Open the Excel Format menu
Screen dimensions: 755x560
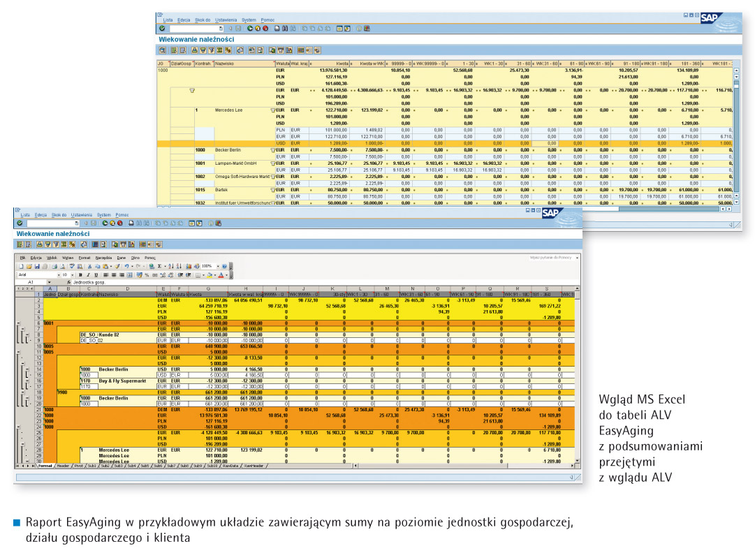click(x=85, y=258)
